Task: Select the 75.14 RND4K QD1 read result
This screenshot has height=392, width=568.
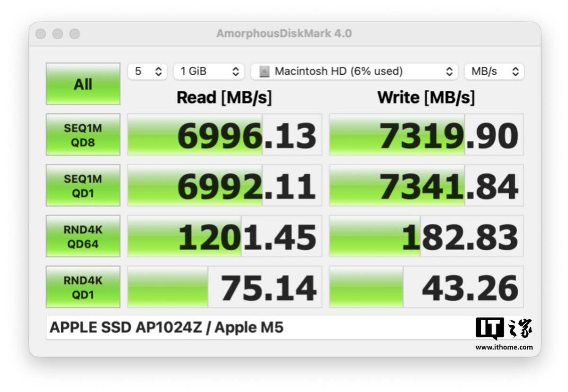Action: pos(225,287)
